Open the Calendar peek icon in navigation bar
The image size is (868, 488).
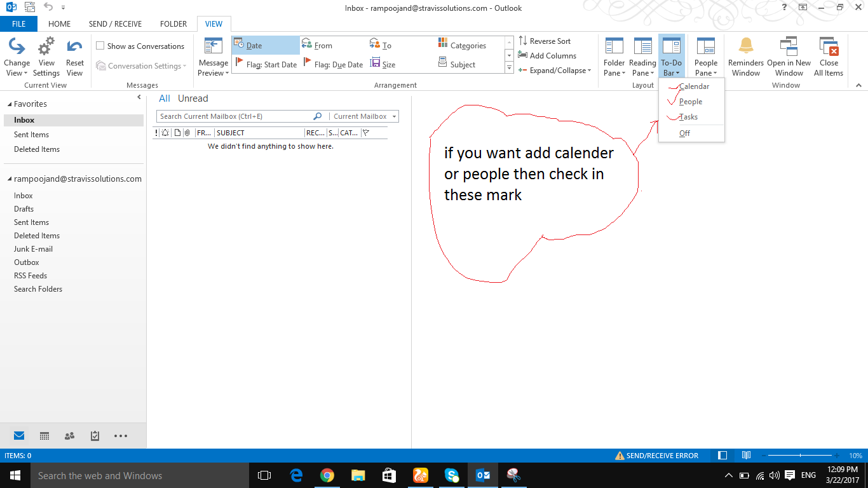(44, 436)
